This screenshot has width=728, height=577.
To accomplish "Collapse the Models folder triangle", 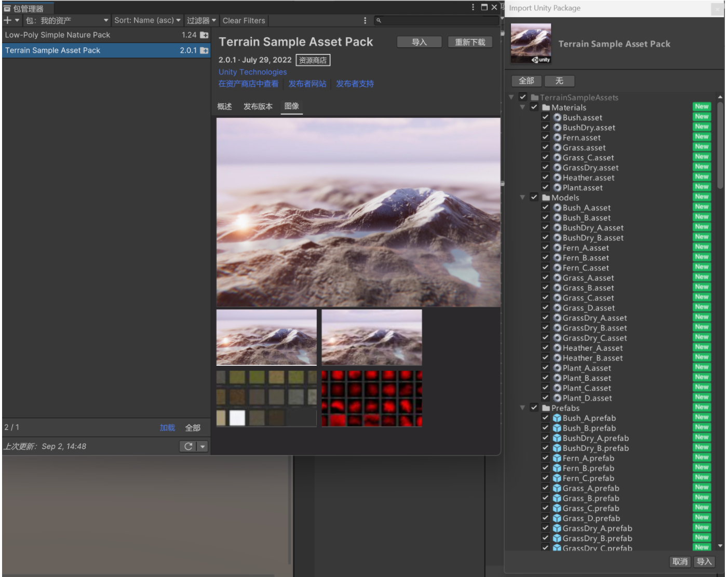I will 522,198.
